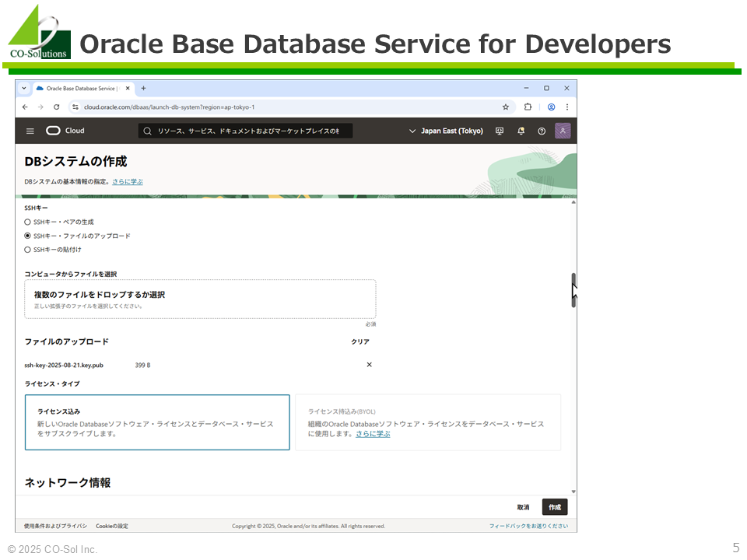Open the Chrome profile icon

pos(551,107)
